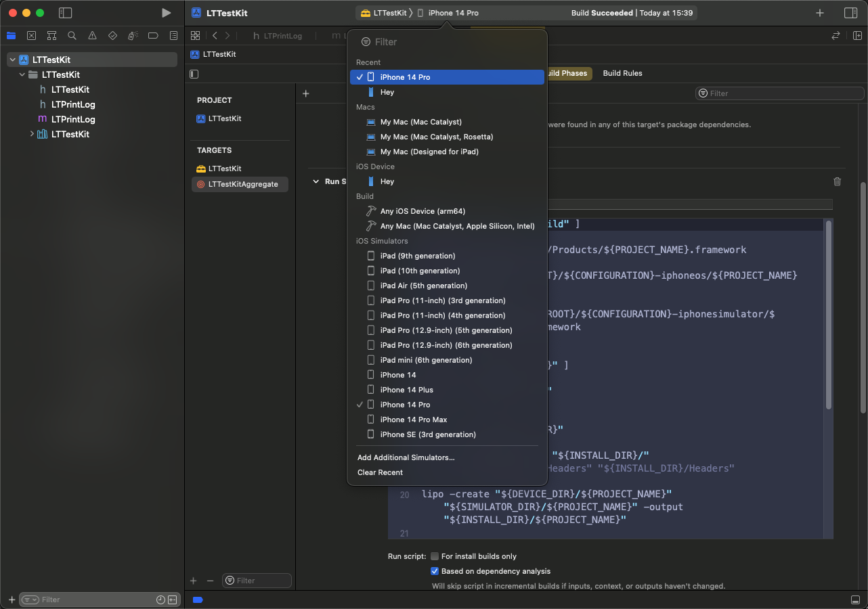
Task: Add a target with plus below list
Action: tap(194, 581)
